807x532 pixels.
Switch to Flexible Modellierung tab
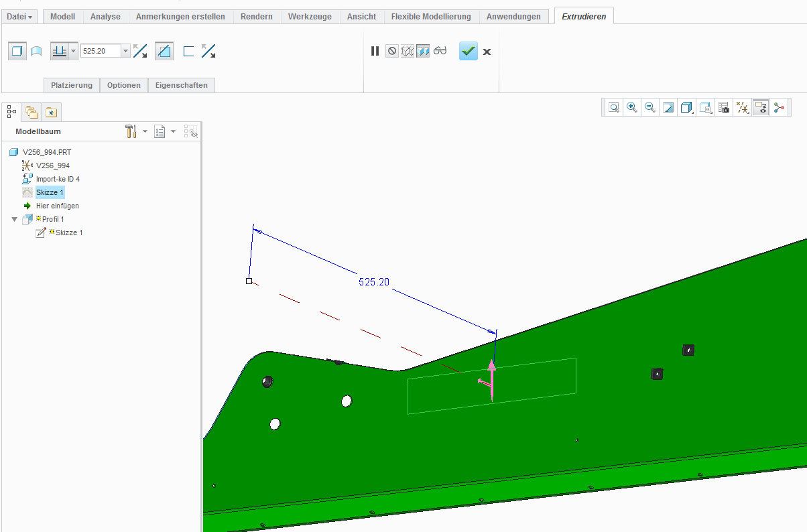click(x=431, y=17)
